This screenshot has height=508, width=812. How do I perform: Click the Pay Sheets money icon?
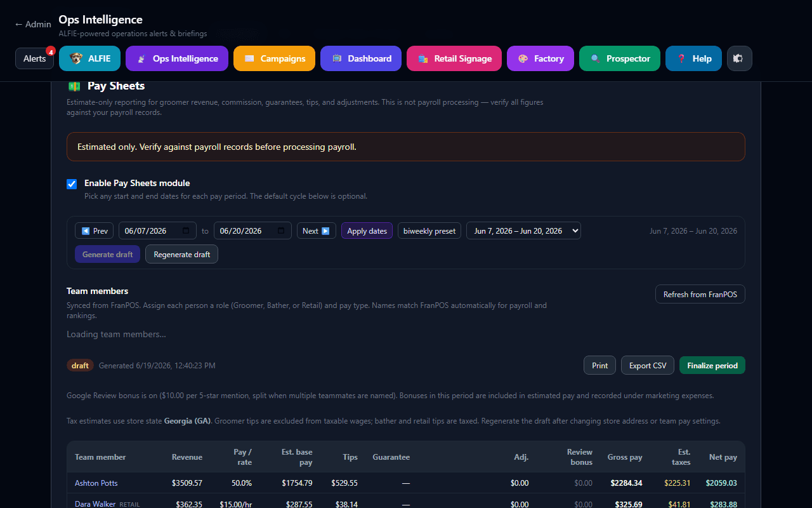(x=74, y=86)
